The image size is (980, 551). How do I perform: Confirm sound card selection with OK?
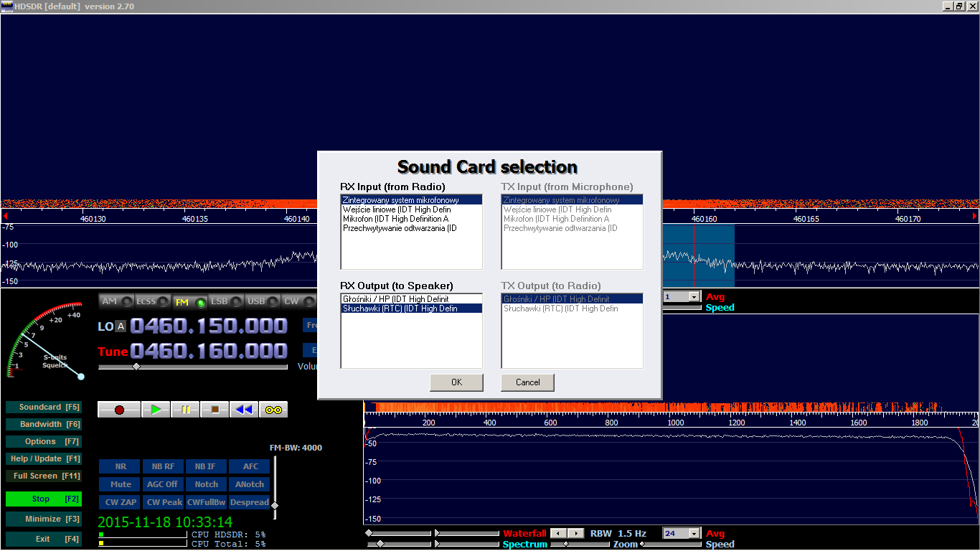[456, 382]
